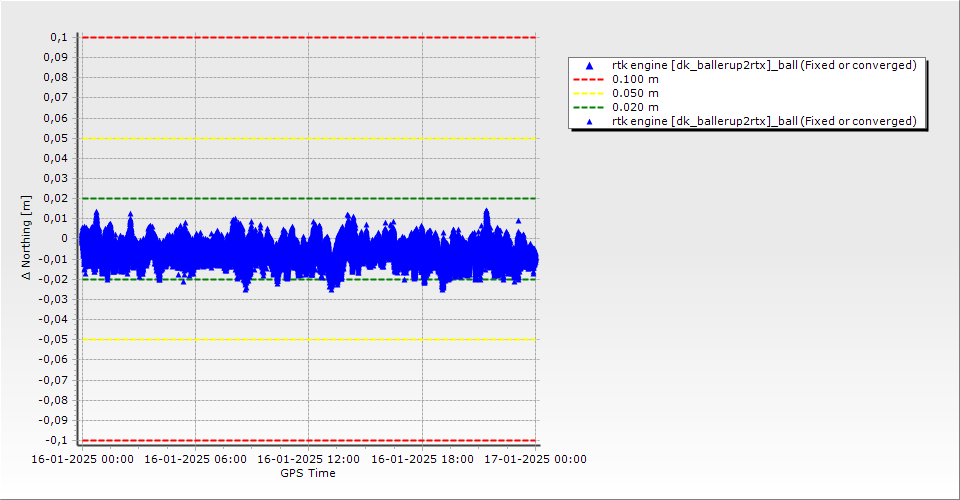Viewport: 960px width, 500px height.
Task: Click the '0,08' y-axis tick label
Action: (56, 78)
